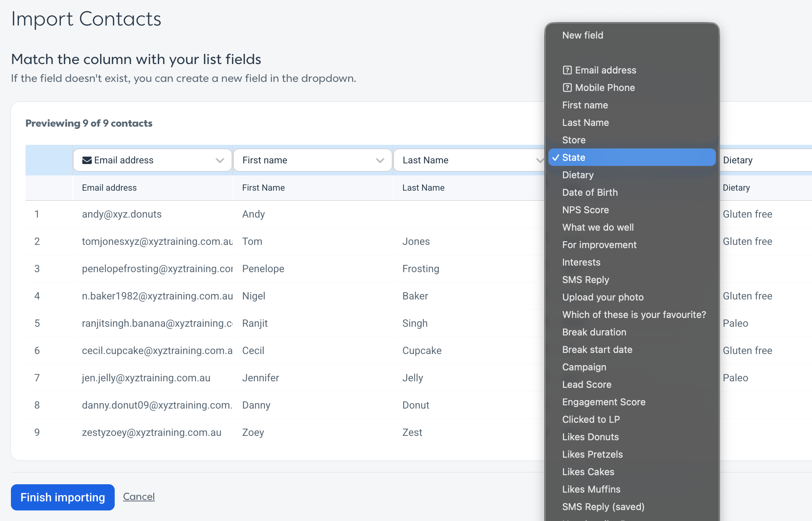This screenshot has height=521, width=812.
Task: Click the checkmark next to State option
Action: point(556,158)
